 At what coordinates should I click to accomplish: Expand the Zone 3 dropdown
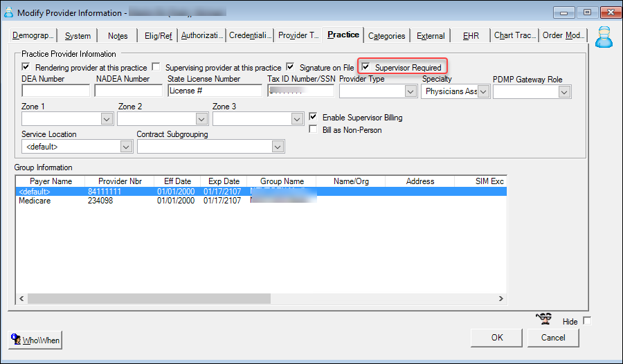tap(296, 119)
